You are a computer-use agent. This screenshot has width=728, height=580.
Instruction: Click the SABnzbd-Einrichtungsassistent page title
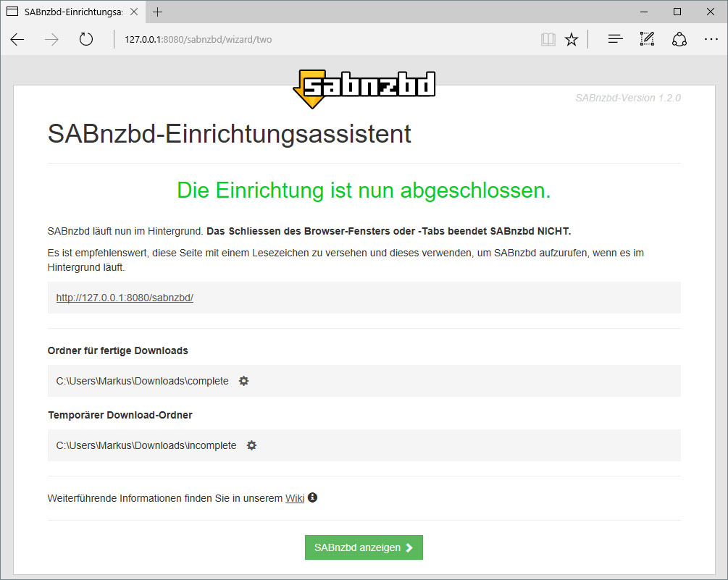pyautogui.click(x=230, y=134)
